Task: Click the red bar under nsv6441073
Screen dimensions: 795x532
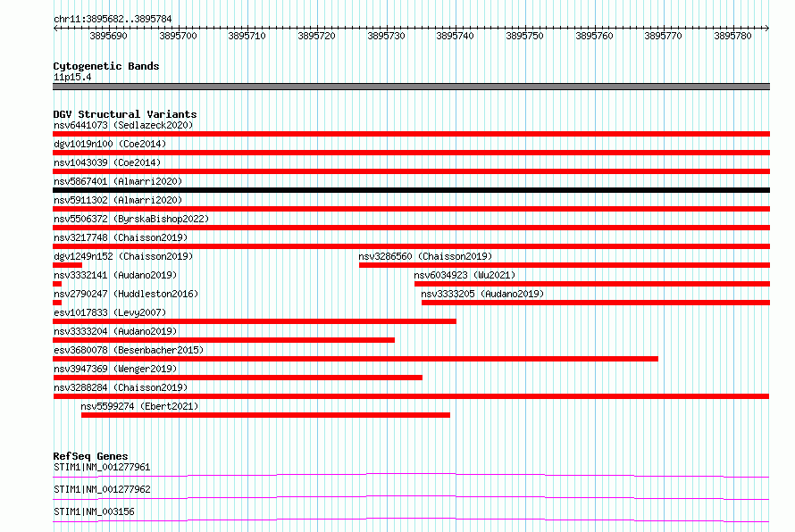Action: [411, 134]
